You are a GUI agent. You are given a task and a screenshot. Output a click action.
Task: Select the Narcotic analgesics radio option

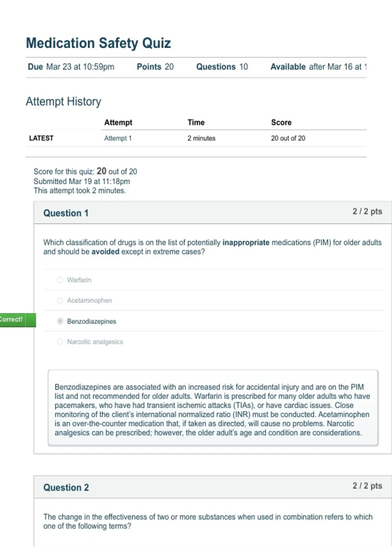(x=60, y=342)
